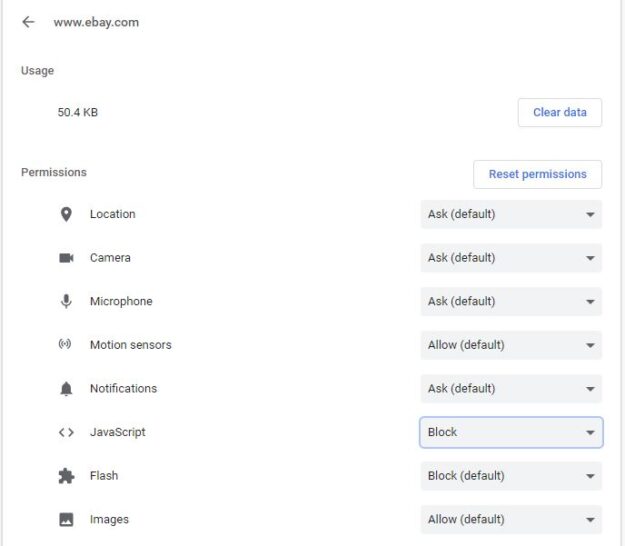Open the Location permission dropdown
Viewport: 625px width, 546px height.
pyautogui.click(x=511, y=214)
